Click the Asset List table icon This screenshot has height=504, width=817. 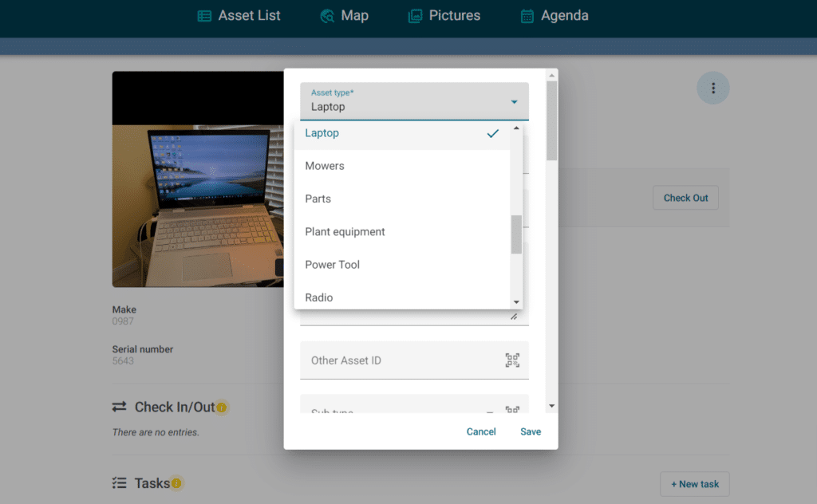pos(204,16)
